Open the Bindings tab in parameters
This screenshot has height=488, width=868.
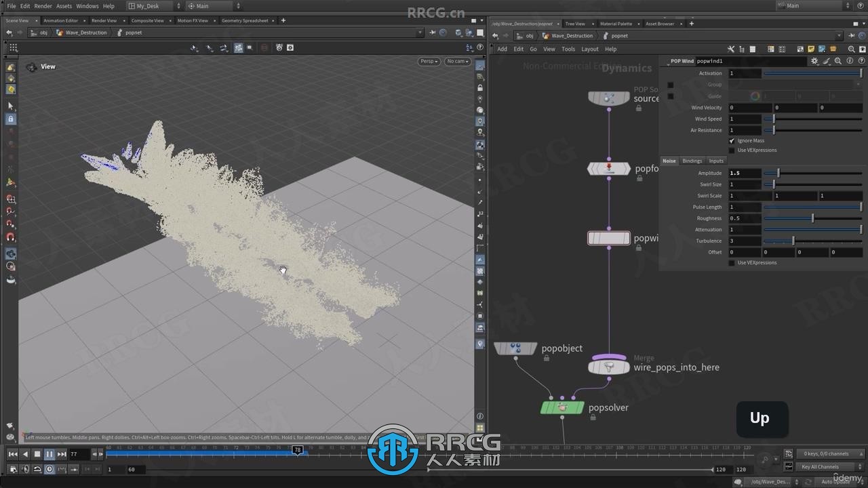tap(692, 161)
